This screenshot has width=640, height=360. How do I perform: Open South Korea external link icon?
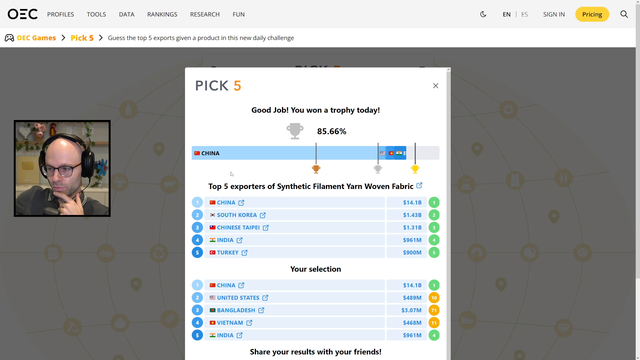click(263, 215)
